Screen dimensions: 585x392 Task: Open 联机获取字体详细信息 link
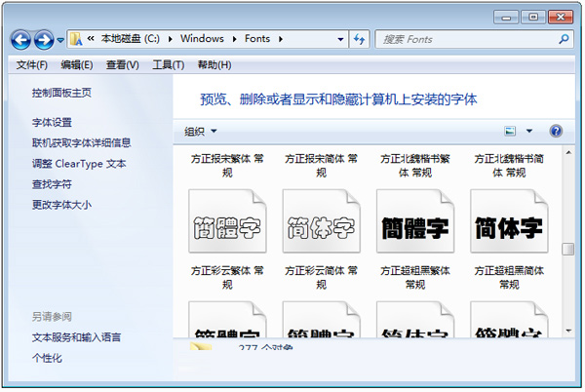tap(81, 142)
